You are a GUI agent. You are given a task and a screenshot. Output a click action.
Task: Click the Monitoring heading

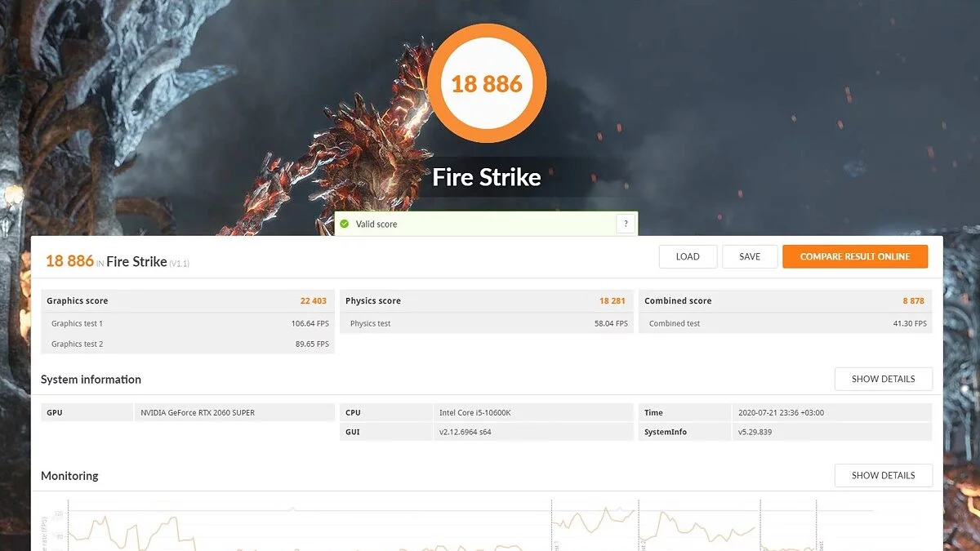click(x=69, y=475)
